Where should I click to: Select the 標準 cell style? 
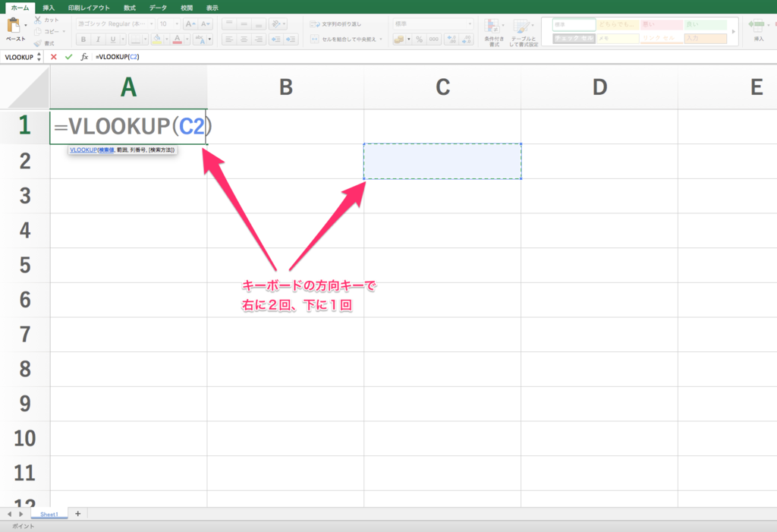tap(574, 24)
